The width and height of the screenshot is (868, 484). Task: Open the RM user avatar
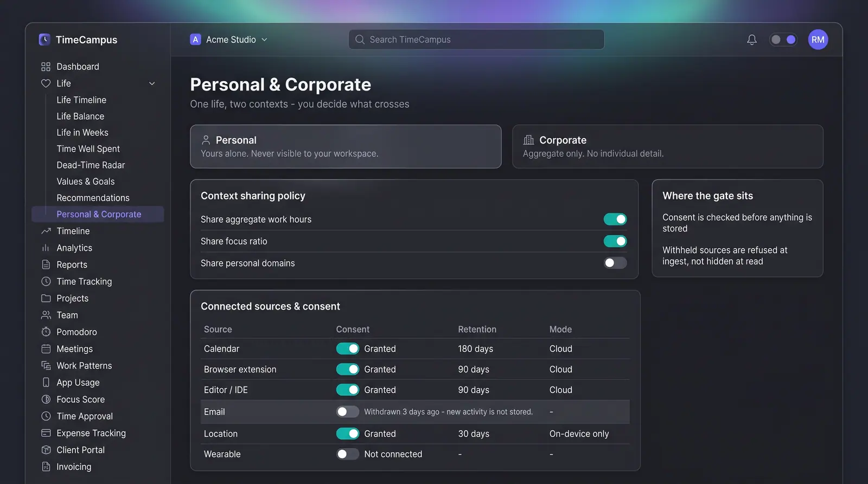pyautogui.click(x=818, y=40)
